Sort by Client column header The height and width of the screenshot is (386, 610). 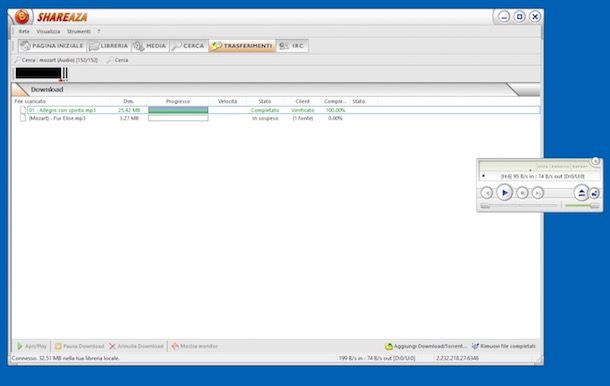click(302, 102)
